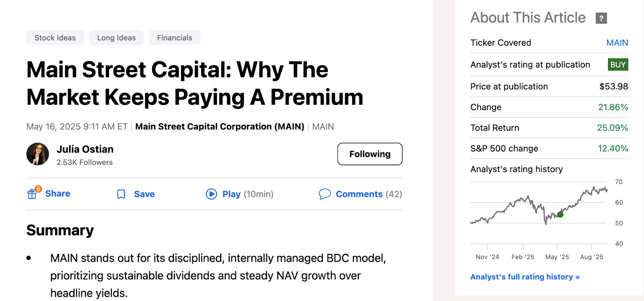Screen dimensions: 644x301
Task: View Julia Ostian's author profile
Action: click(85, 149)
